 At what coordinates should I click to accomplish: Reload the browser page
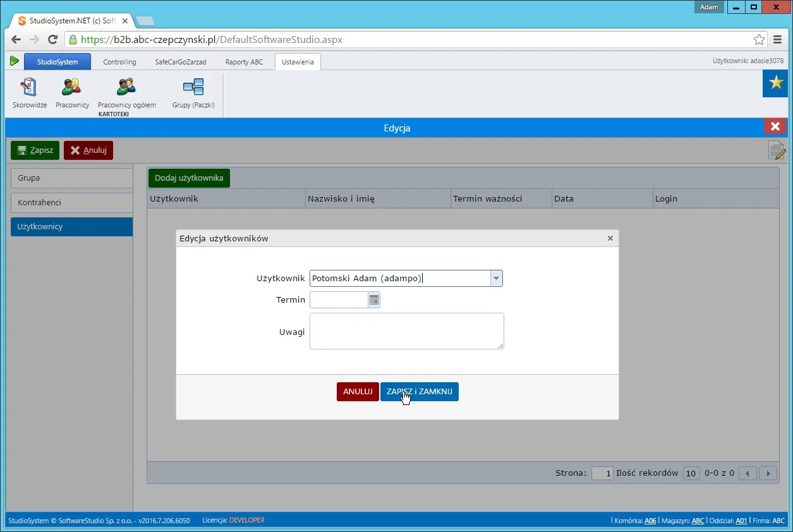(x=53, y=39)
